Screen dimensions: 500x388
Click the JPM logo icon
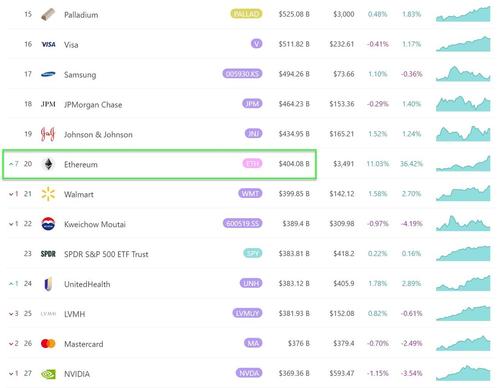pyautogui.click(x=48, y=104)
